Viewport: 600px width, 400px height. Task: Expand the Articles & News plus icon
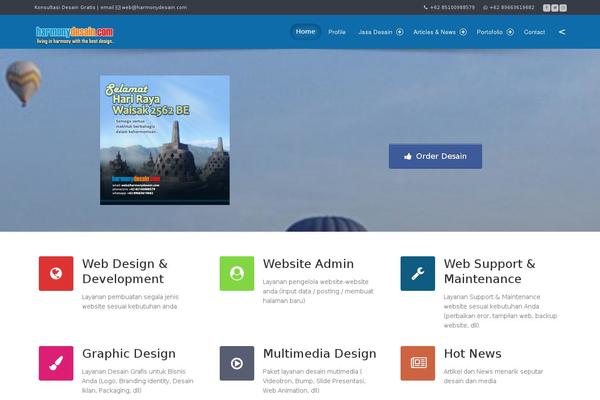pos(463,32)
